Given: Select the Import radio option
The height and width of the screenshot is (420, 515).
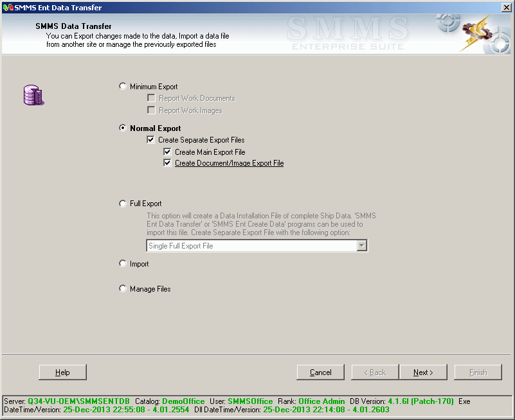Looking at the screenshot, I should 123,263.
